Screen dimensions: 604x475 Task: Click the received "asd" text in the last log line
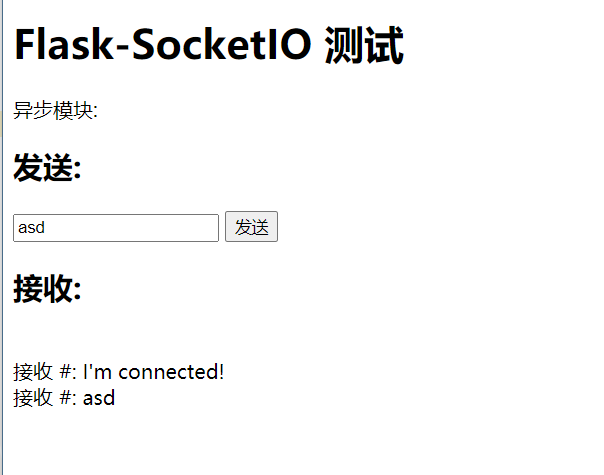click(x=99, y=398)
